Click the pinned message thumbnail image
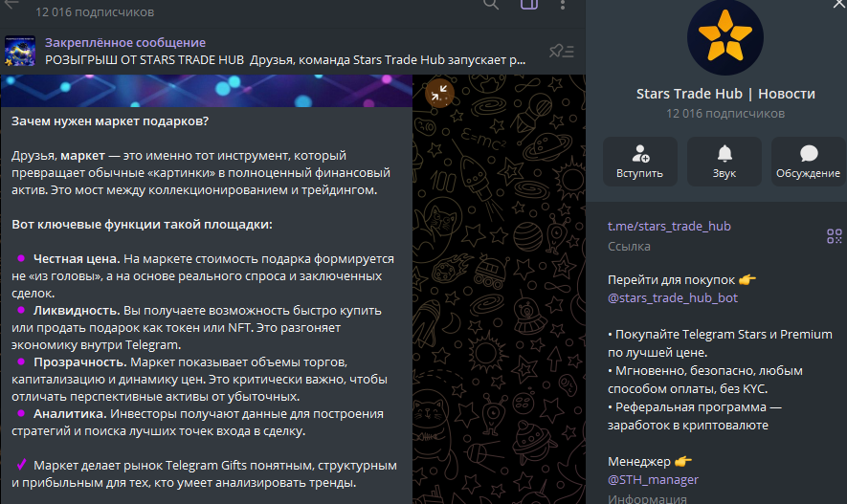 point(21,51)
